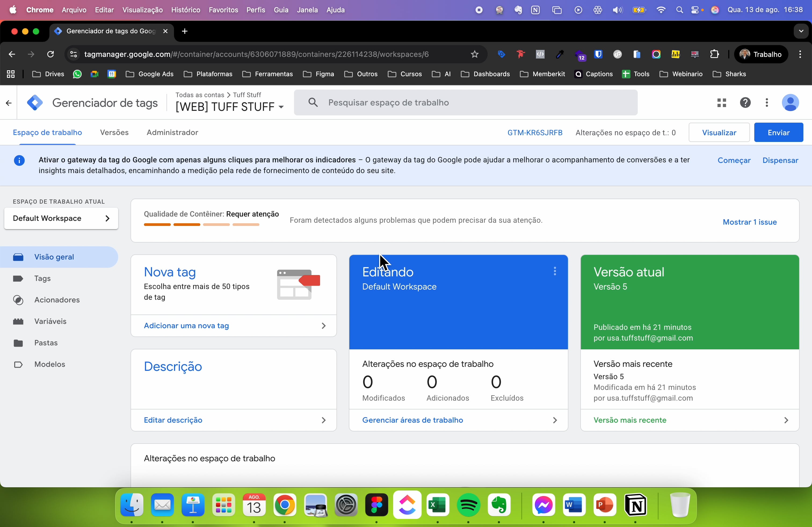This screenshot has height=527, width=812.
Task: Click Mostrar 1 issue link
Action: click(x=749, y=222)
